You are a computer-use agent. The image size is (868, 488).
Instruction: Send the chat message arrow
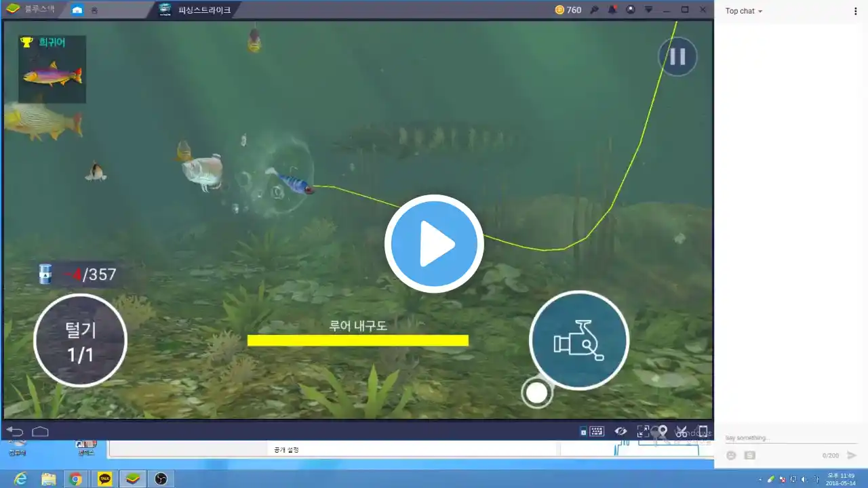coord(852,455)
